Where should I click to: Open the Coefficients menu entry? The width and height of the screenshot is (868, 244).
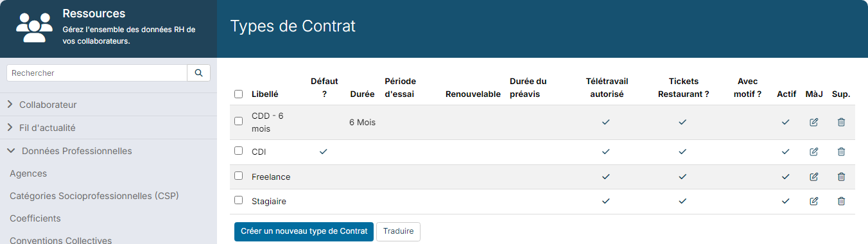pos(35,218)
